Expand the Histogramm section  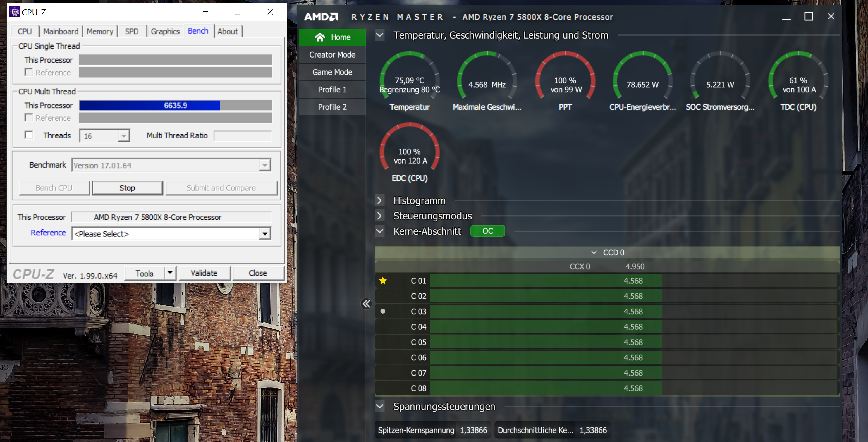point(379,200)
